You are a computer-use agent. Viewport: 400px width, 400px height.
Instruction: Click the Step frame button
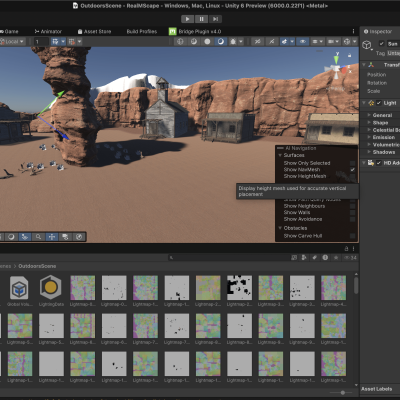[215, 19]
